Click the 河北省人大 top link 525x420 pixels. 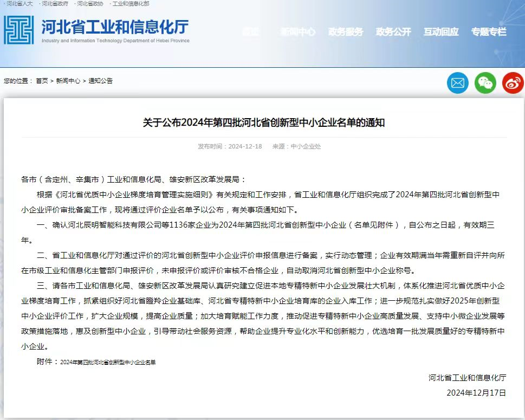[20, 4]
